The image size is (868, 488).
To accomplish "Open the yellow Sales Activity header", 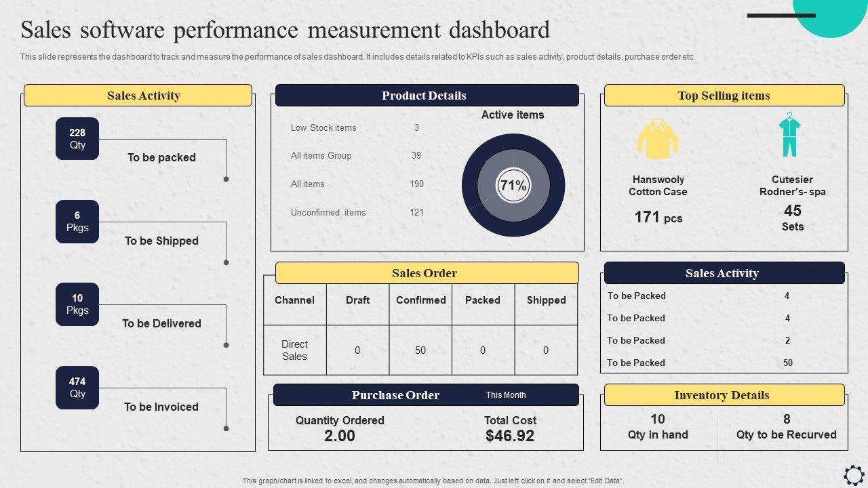I will (x=138, y=95).
